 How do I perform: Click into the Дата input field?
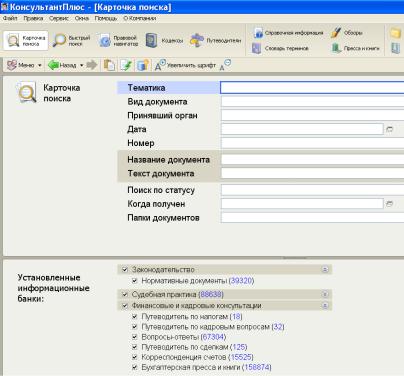click(x=302, y=129)
